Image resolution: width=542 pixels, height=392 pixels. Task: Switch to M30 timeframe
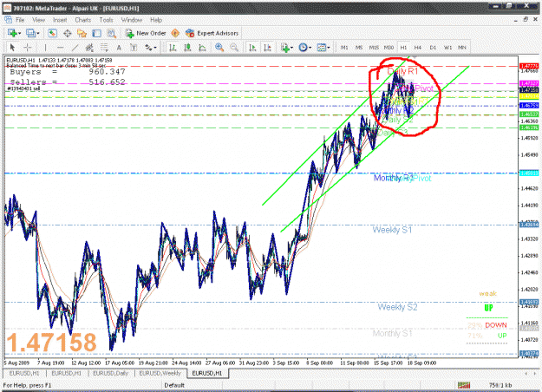click(x=389, y=48)
